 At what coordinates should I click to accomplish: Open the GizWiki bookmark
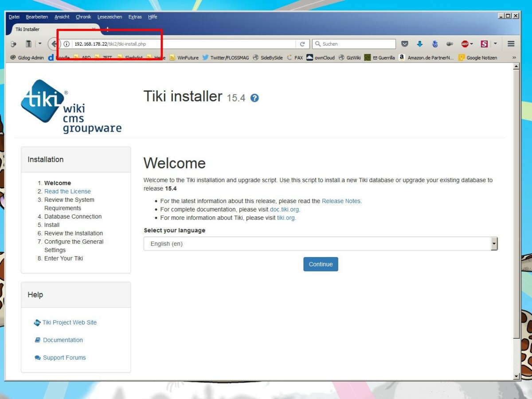tap(349, 58)
